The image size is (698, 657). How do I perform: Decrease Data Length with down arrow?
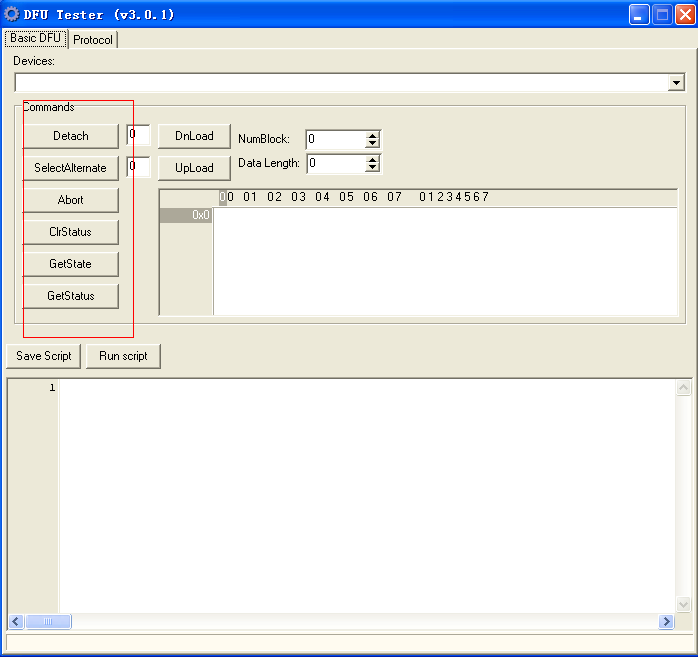pos(372,168)
